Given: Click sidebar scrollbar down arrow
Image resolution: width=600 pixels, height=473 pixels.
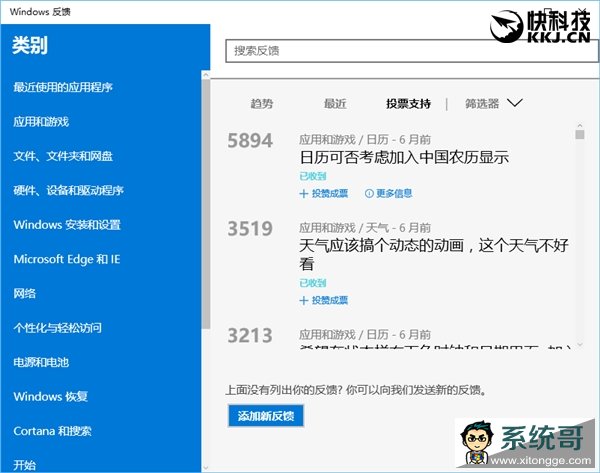Looking at the screenshot, I should coord(206,468).
